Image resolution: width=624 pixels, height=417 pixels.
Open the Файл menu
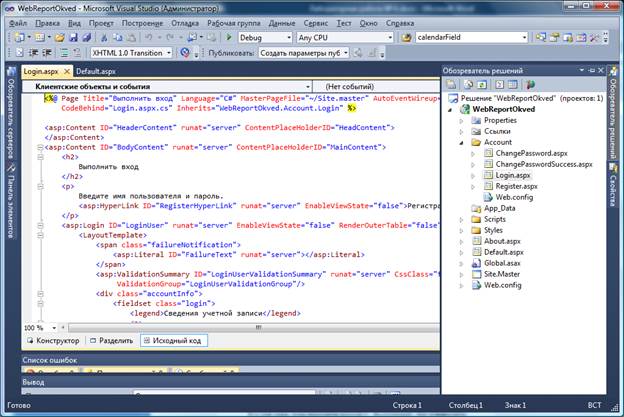[18, 23]
